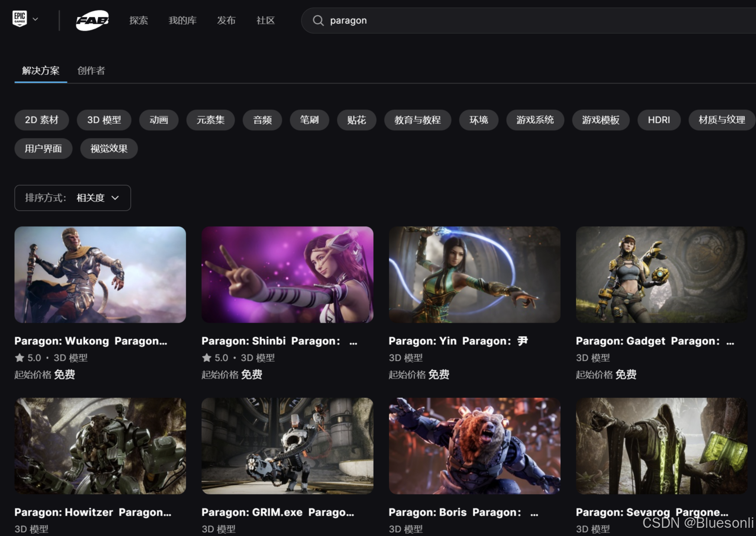756x536 pixels.
Task: Filter results by 游戏系统
Action: point(535,120)
